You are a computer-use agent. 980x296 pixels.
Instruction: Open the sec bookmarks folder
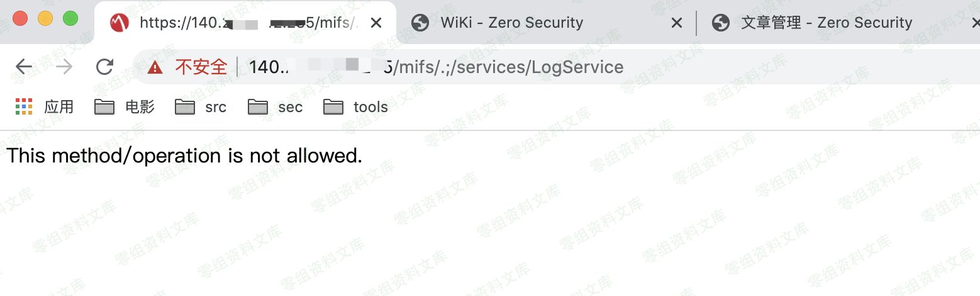coord(276,107)
